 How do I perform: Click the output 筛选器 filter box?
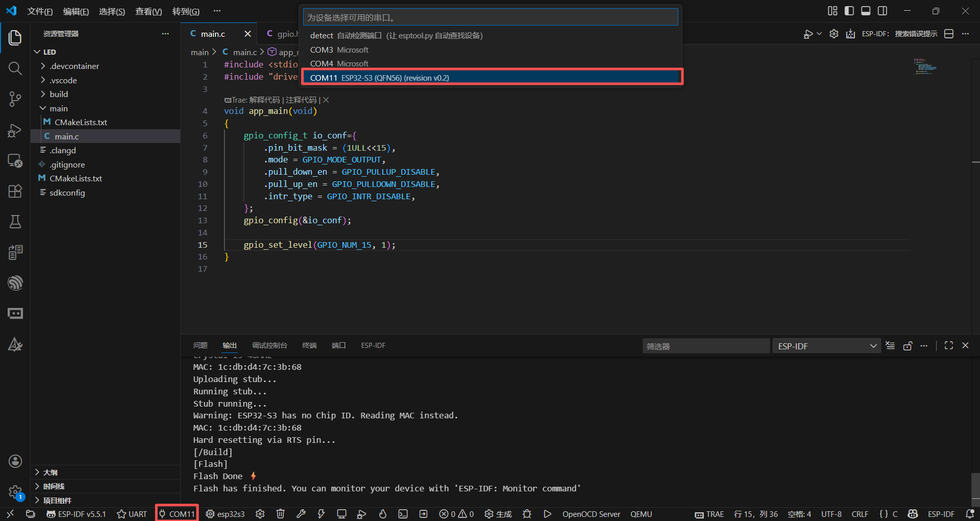coord(706,346)
